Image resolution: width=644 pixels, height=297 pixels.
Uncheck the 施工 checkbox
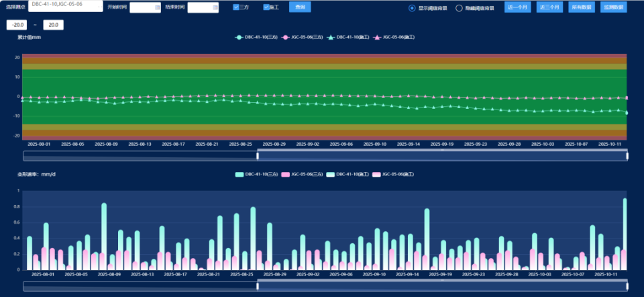pos(266,7)
